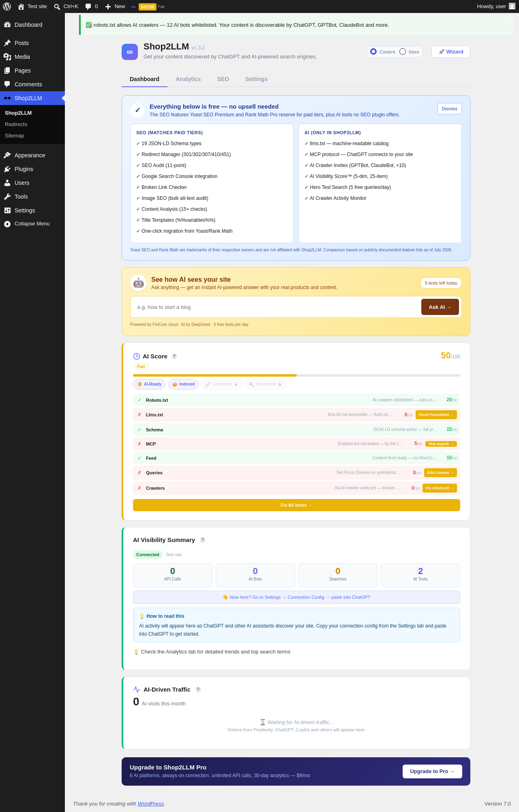Open the Ctrl+K search magnifier in admin bar
The width and height of the screenshot is (519, 812).
click(x=57, y=6)
